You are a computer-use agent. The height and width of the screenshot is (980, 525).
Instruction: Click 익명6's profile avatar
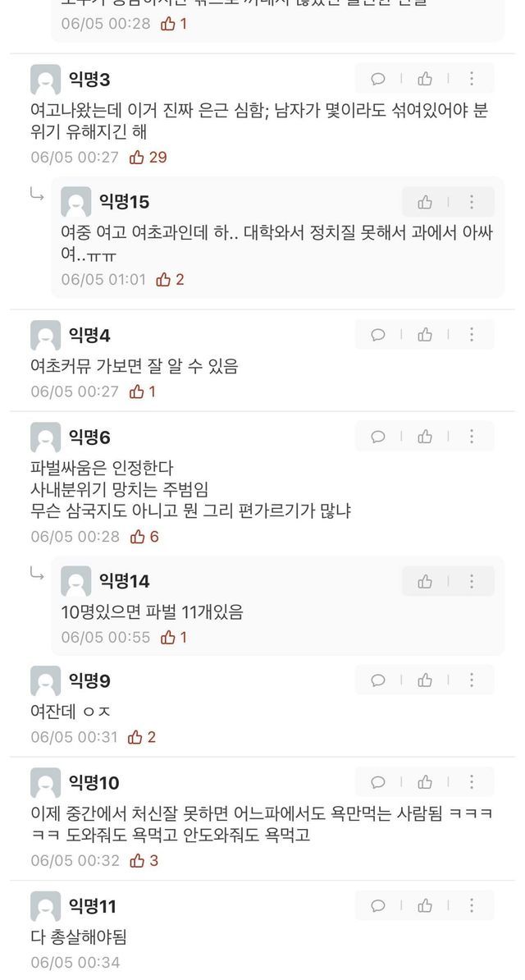[x=45, y=437]
